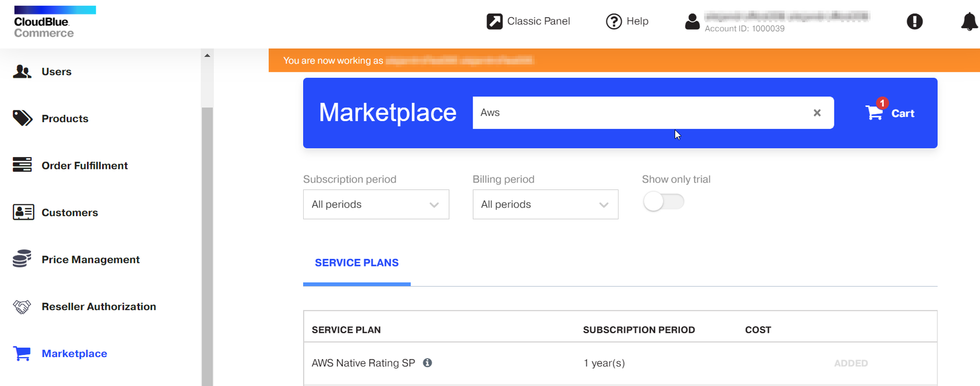This screenshot has width=980, height=386.
Task: Select Marketplace in the sidebar
Action: (74, 353)
